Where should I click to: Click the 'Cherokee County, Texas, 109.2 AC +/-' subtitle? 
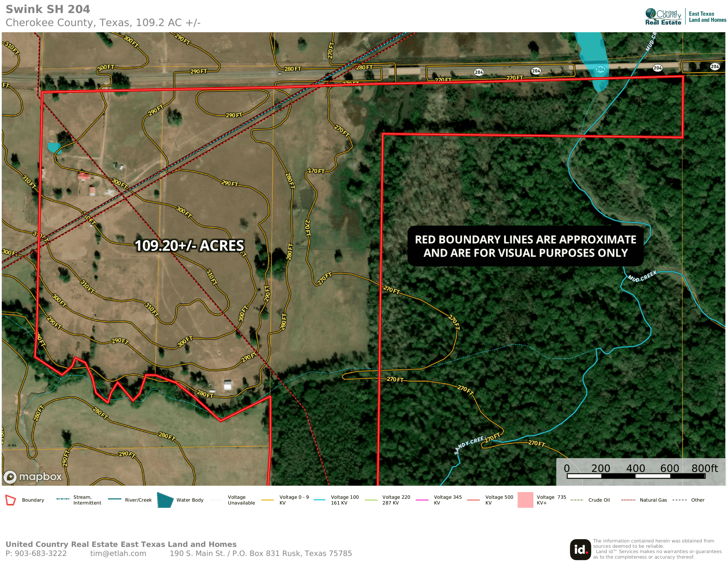[103, 23]
